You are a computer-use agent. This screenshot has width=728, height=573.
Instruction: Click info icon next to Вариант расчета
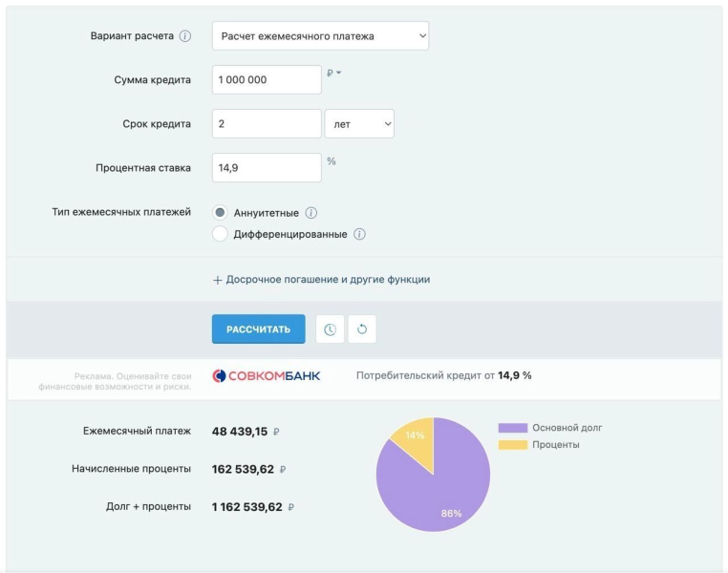pyautogui.click(x=185, y=36)
